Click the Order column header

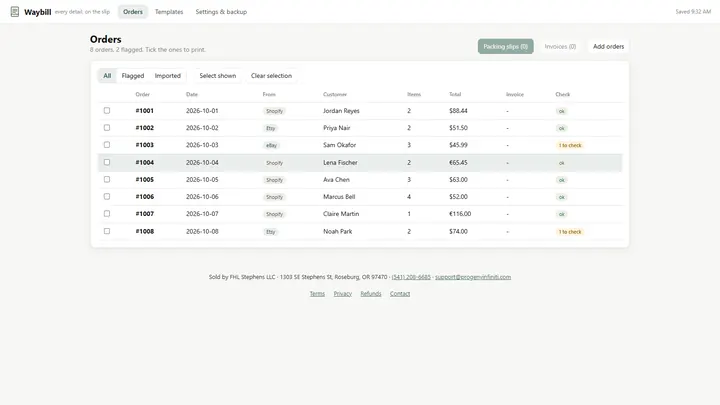click(142, 94)
